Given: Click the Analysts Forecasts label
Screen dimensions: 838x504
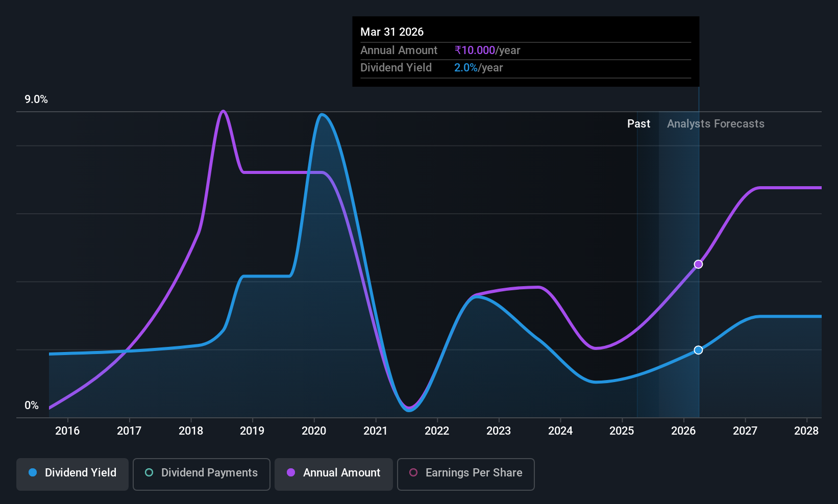Looking at the screenshot, I should [x=716, y=123].
